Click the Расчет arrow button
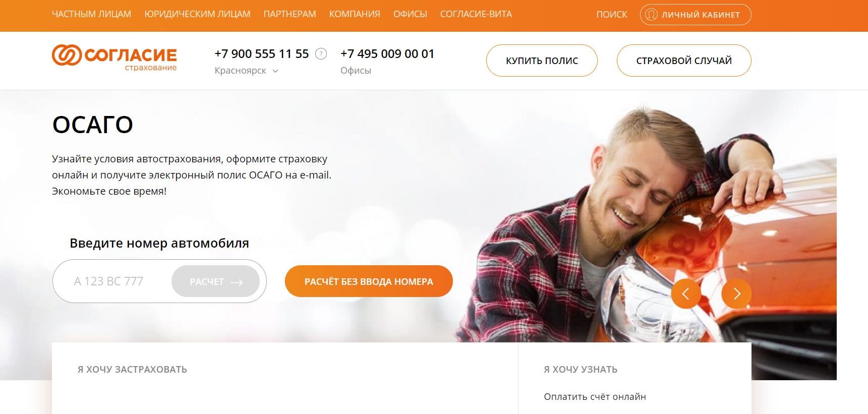This screenshot has width=868, height=414. [x=215, y=281]
